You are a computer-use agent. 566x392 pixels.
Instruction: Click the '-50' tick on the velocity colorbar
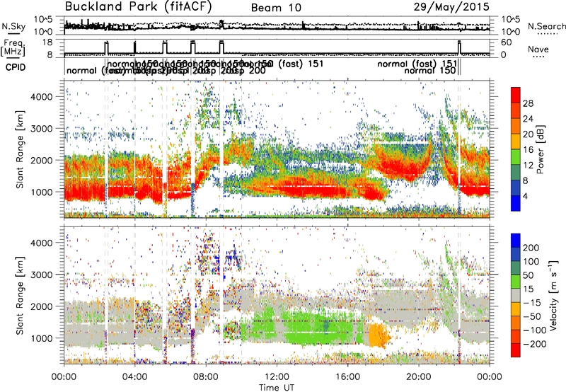pyautogui.click(x=532, y=316)
